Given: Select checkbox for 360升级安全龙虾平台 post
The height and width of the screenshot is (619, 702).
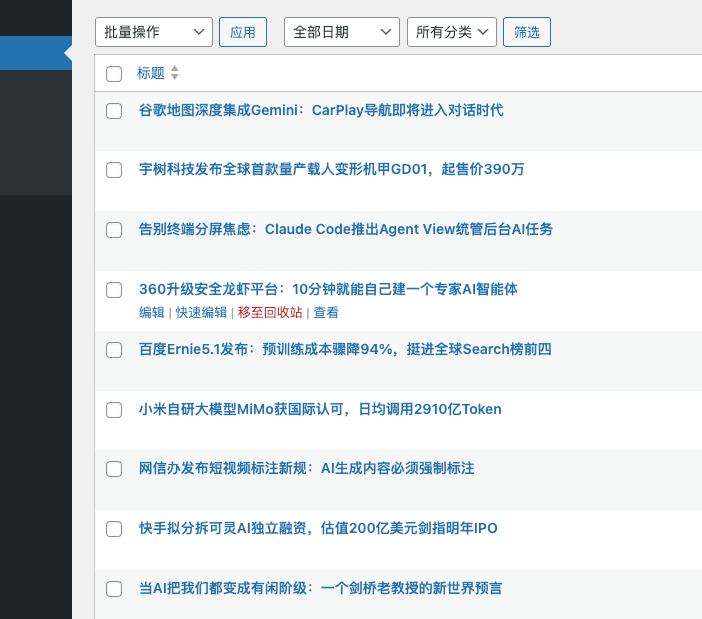Looking at the screenshot, I should tap(114, 290).
